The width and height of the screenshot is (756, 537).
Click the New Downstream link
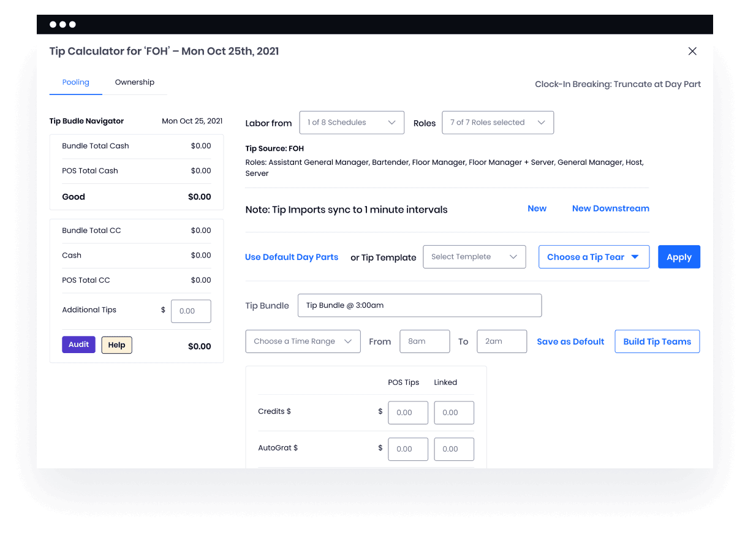click(610, 208)
